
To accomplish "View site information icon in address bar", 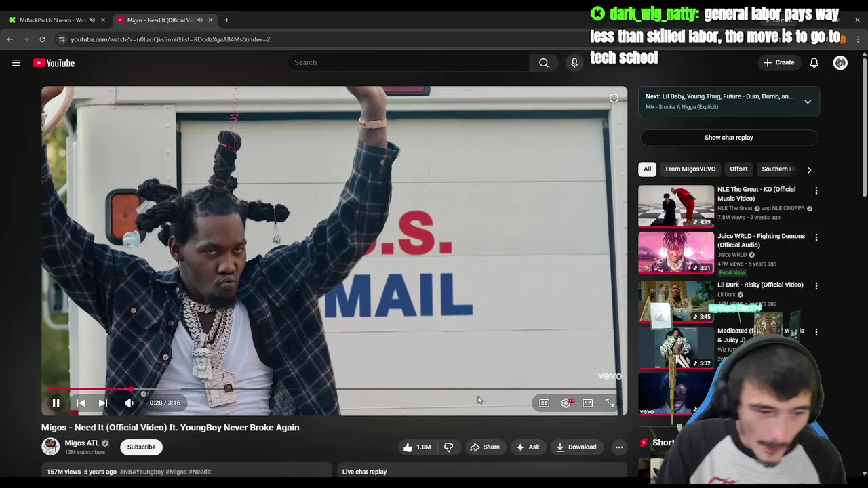I will (x=61, y=39).
